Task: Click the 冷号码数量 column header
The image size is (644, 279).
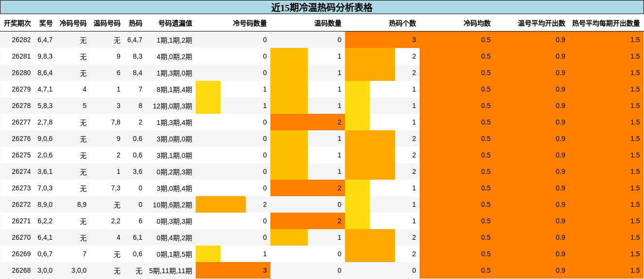Action: click(250, 23)
